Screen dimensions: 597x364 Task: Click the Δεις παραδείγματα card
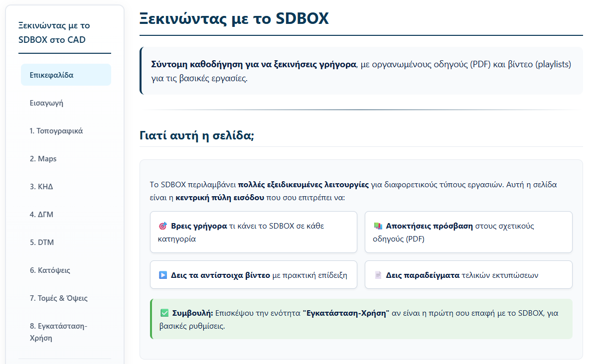pyautogui.click(x=468, y=275)
